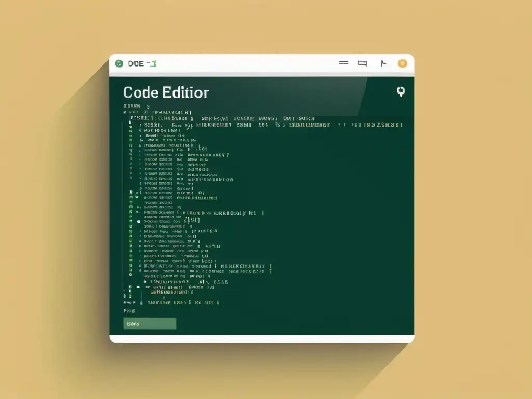
Task: Click the comment box icon in title bar
Action: tap(362, 63)
